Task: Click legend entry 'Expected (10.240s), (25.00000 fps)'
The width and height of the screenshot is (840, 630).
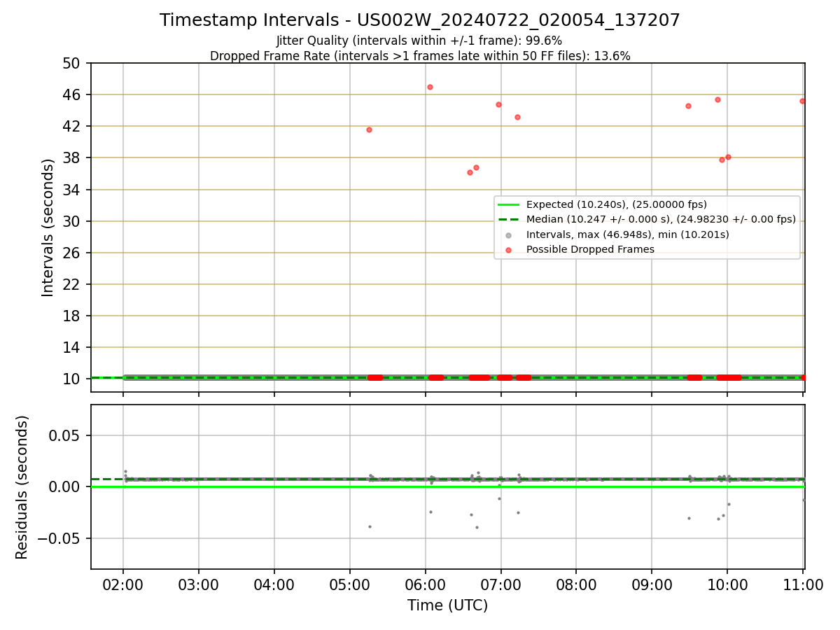Action: [x=616, y=204]
